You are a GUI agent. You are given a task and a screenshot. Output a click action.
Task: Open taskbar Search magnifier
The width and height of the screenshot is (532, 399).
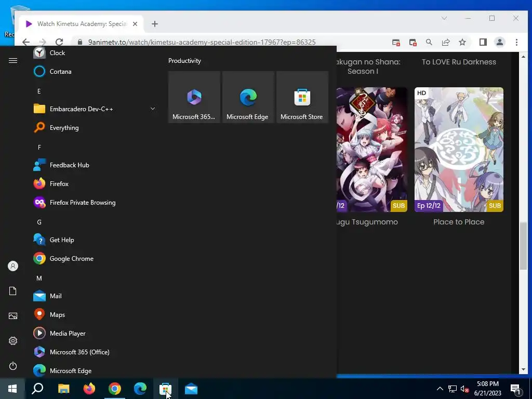[x=37, y=389]
